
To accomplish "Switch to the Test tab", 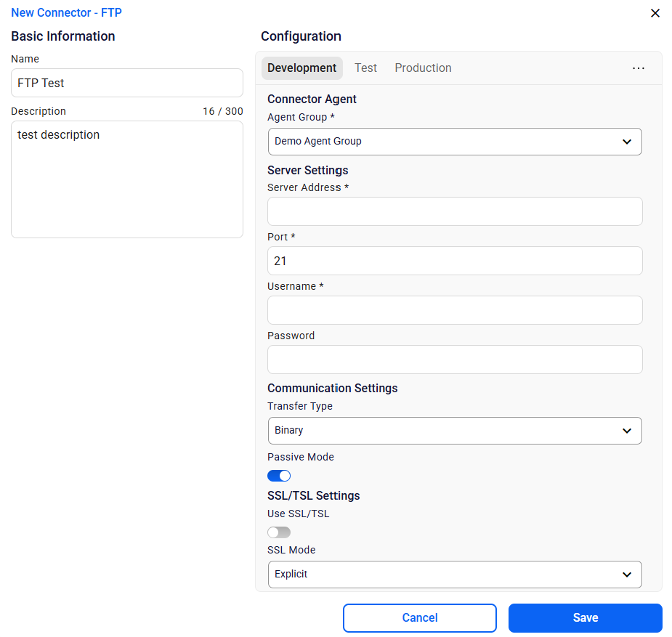I will pos(365,68).
